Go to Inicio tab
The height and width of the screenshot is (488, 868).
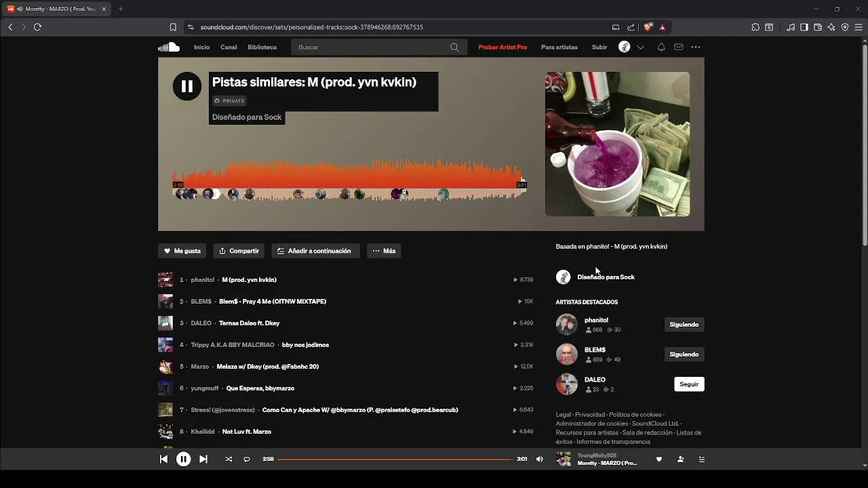pos(201,47)
